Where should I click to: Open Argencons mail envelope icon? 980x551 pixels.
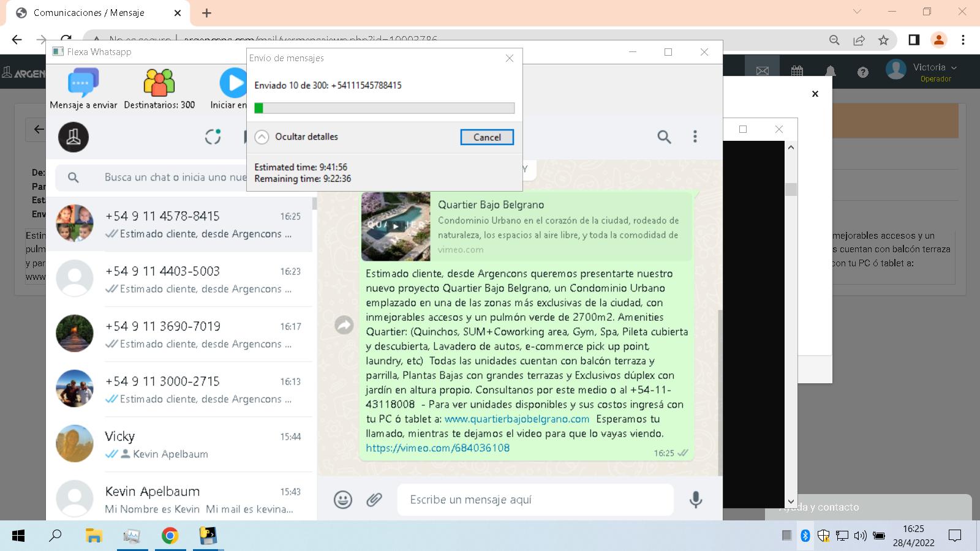pos(762,71)
